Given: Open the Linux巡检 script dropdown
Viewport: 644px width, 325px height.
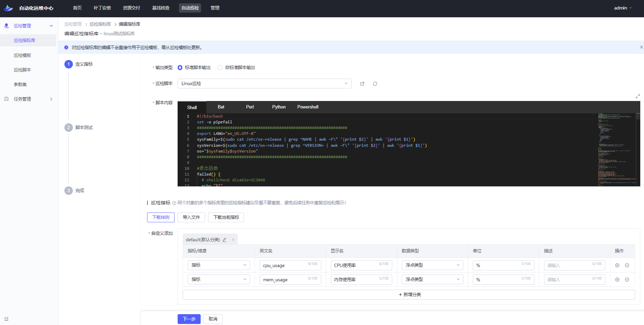Looking at the screenshot, I should 264,84.
